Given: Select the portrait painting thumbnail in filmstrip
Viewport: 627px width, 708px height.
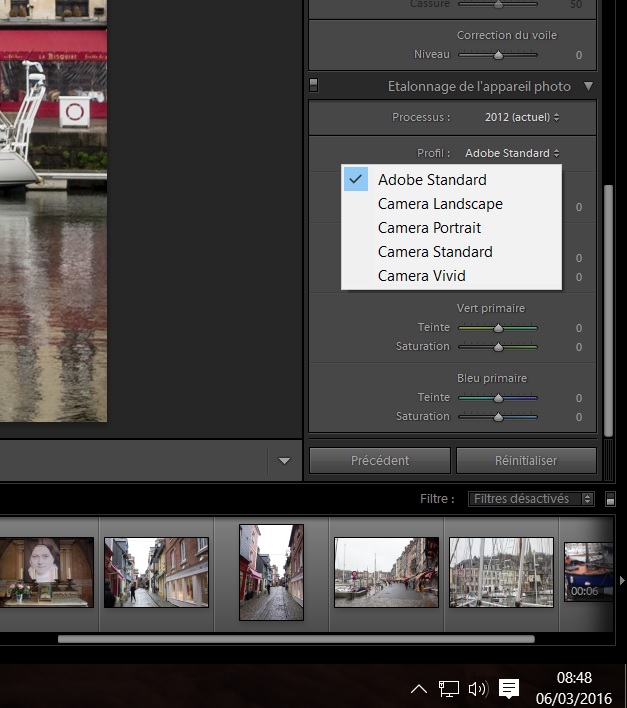Looking at the screenshot, I should [x=47, y=572].
